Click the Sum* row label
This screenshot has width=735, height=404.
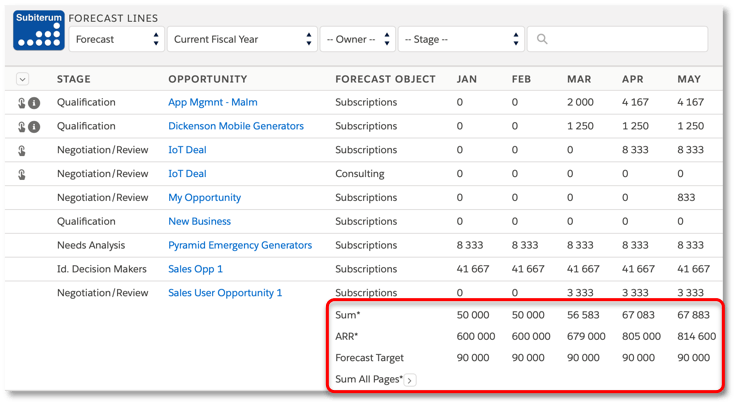point(347,315)
